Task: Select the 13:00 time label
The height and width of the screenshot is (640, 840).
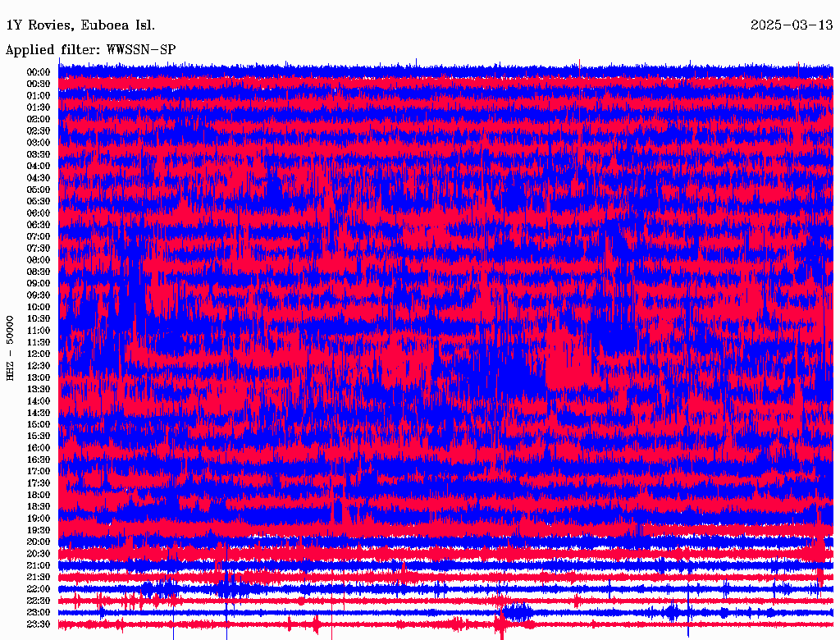Action: (x=39, y=377)
